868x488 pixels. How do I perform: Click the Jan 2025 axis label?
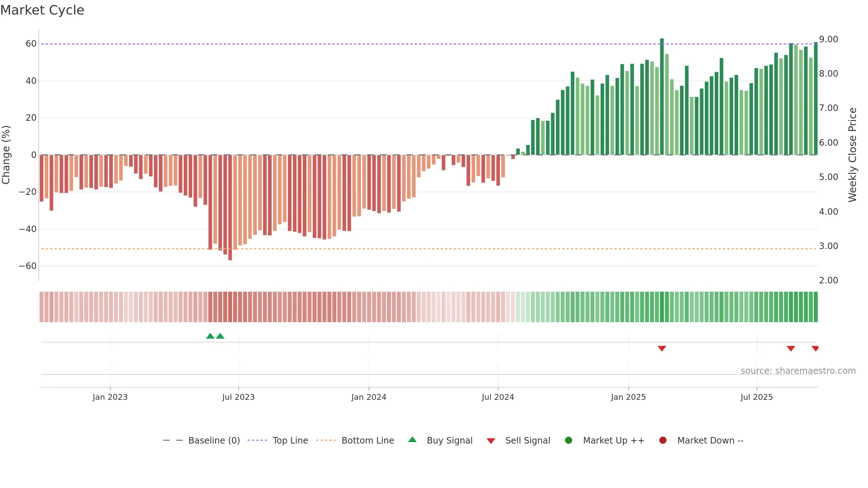[x=628, y=397]
